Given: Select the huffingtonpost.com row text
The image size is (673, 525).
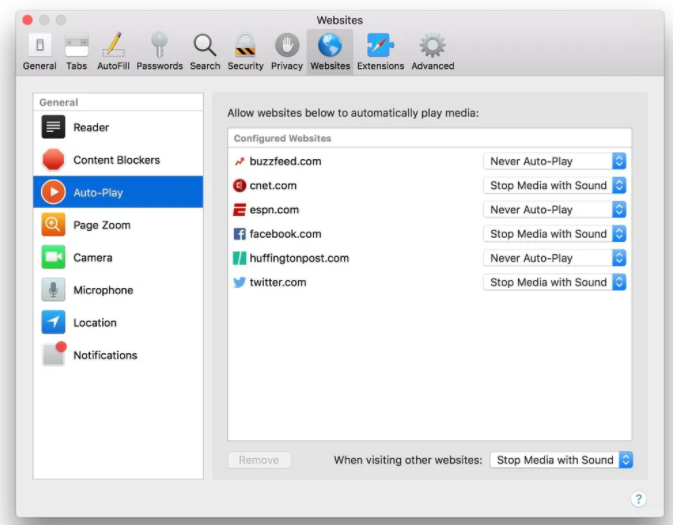Looking at the screenshot, I should (x=299, y=258).
